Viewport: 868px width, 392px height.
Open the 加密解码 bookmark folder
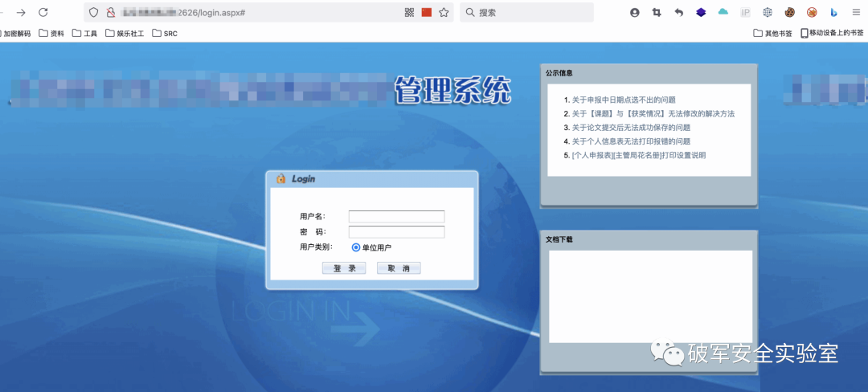(16, 33)
